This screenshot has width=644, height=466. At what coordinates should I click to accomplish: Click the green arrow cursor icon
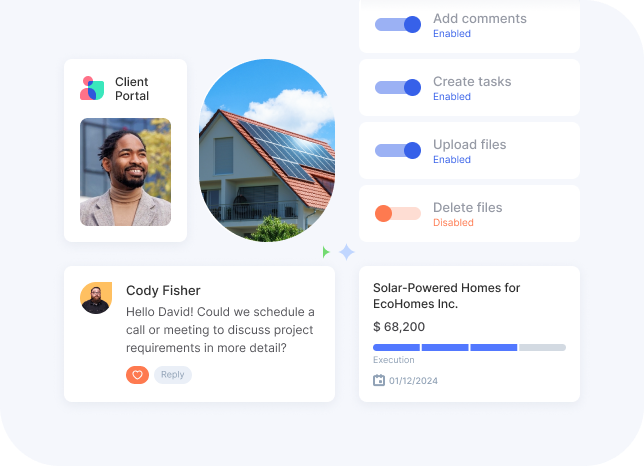[x=326, y=252]
